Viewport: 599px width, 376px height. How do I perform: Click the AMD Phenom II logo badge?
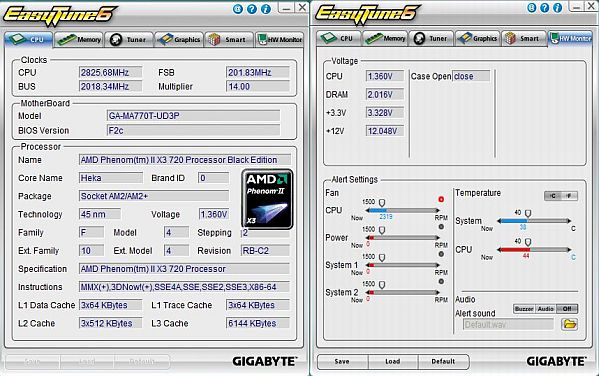click(267, 199)
